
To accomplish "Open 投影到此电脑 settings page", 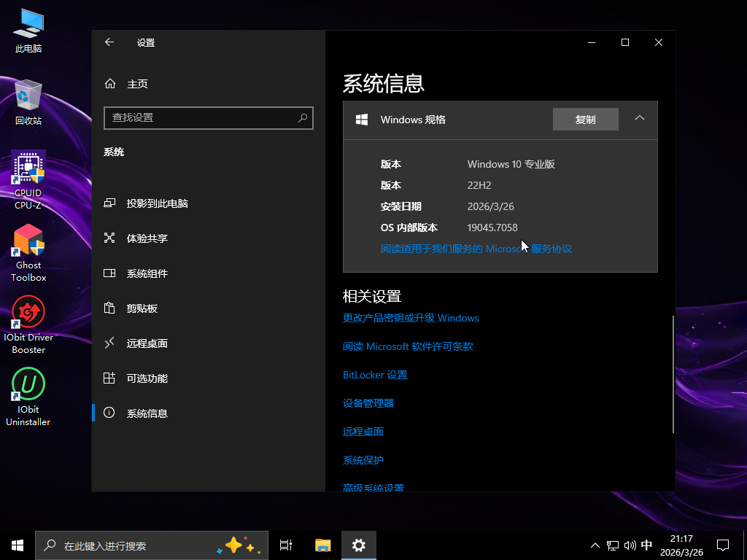I will coord(157,203).
